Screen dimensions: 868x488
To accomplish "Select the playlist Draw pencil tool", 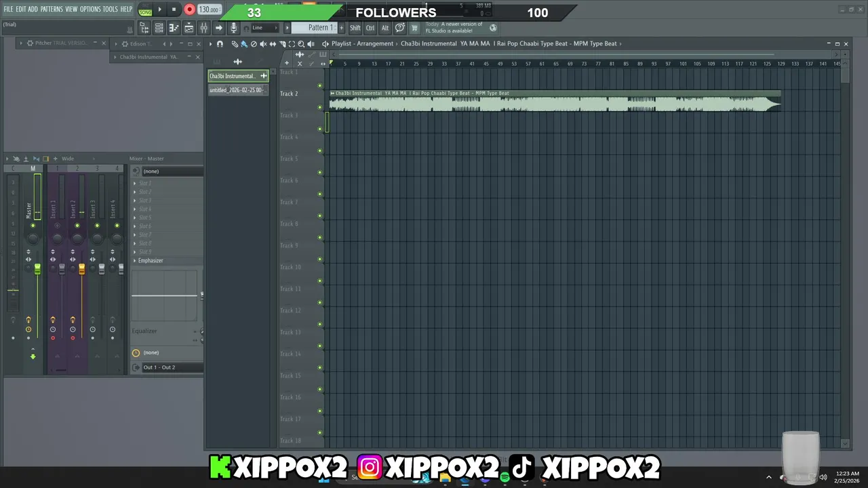I will pos(235,44).
